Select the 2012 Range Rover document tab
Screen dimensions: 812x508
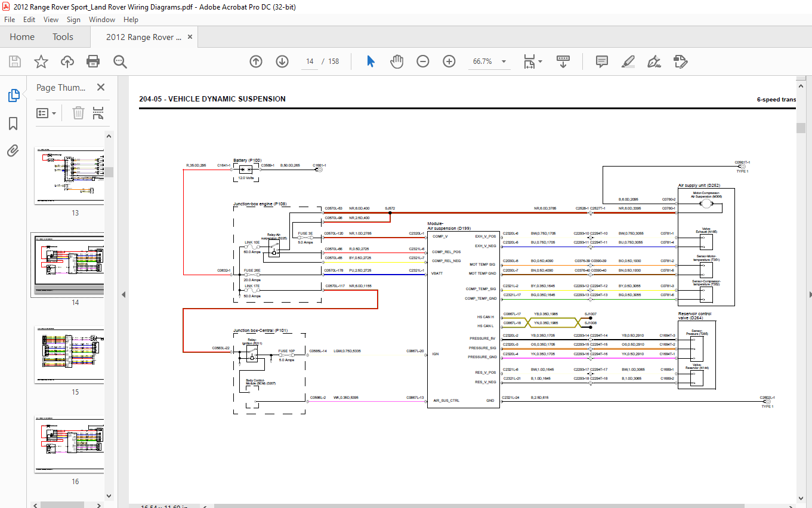144,37
